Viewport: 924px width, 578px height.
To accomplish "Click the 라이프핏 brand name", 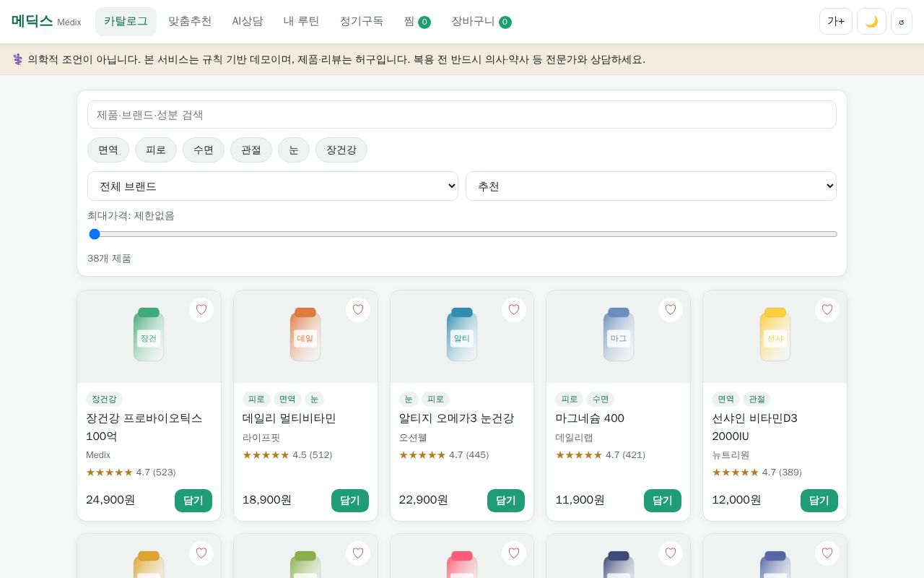I will point(261,438).
